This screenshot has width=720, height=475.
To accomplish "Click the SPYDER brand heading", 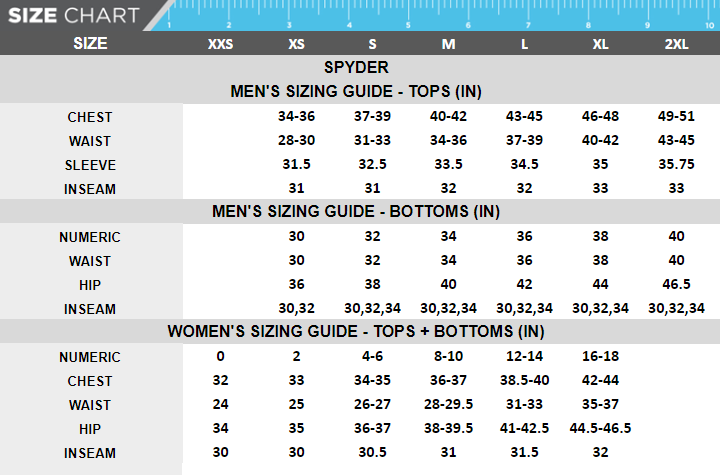I will (x=356, y=68).
